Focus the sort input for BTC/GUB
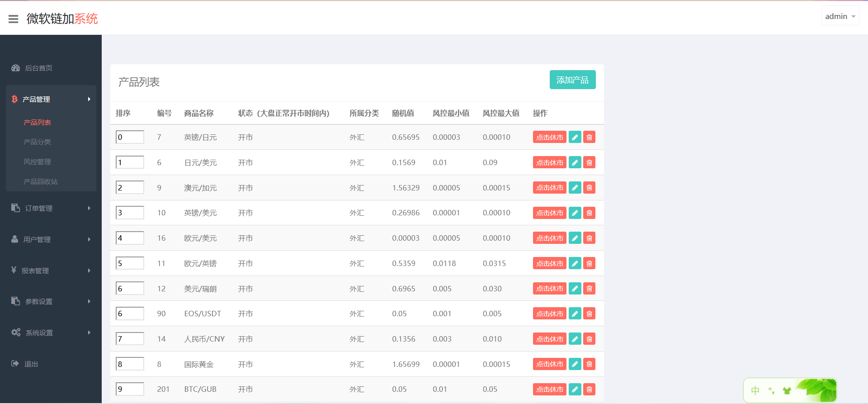The width and height of the screenshot is (868, 404). (x=130, y=389)
